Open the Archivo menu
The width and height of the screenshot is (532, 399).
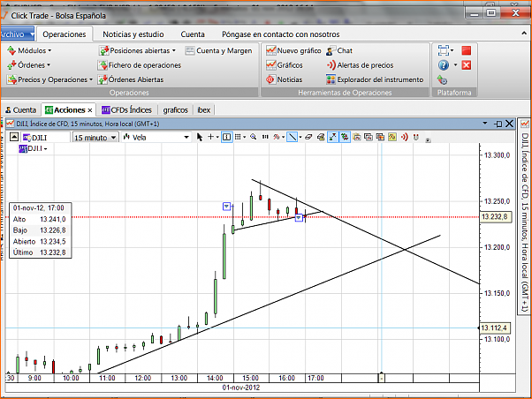click(x=17, y=34)
